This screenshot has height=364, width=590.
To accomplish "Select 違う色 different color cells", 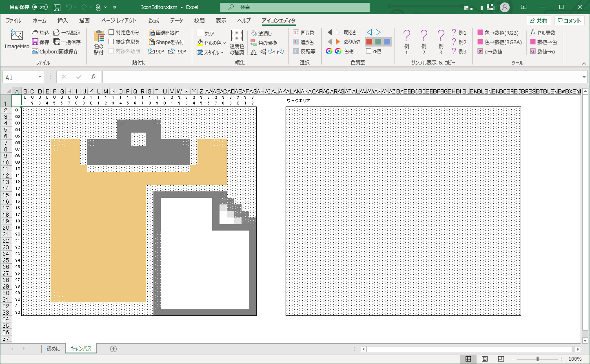I will (x=304, y=42).
